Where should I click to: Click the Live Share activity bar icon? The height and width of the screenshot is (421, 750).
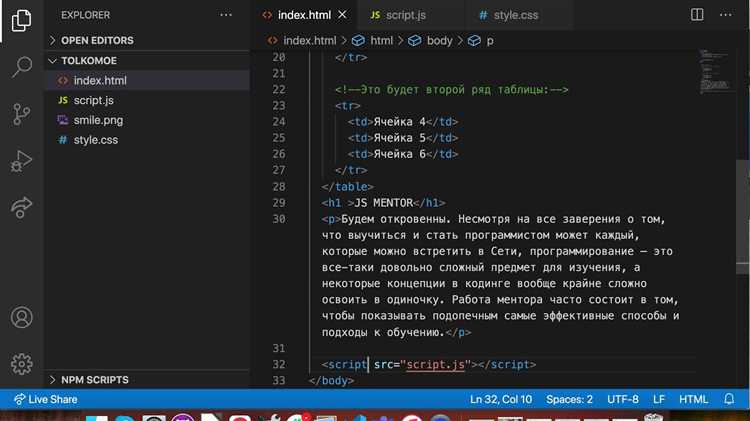(21, 207)
